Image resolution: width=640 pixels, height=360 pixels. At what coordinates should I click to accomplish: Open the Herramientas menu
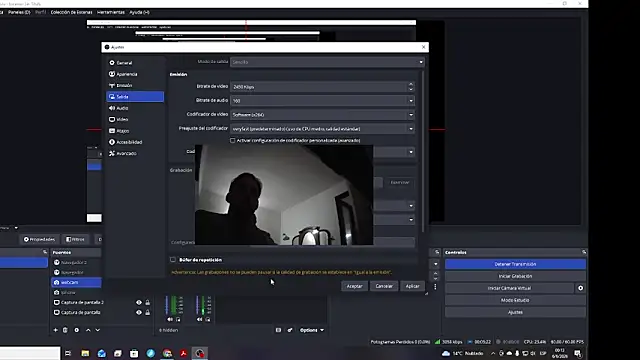pos(111,12)
